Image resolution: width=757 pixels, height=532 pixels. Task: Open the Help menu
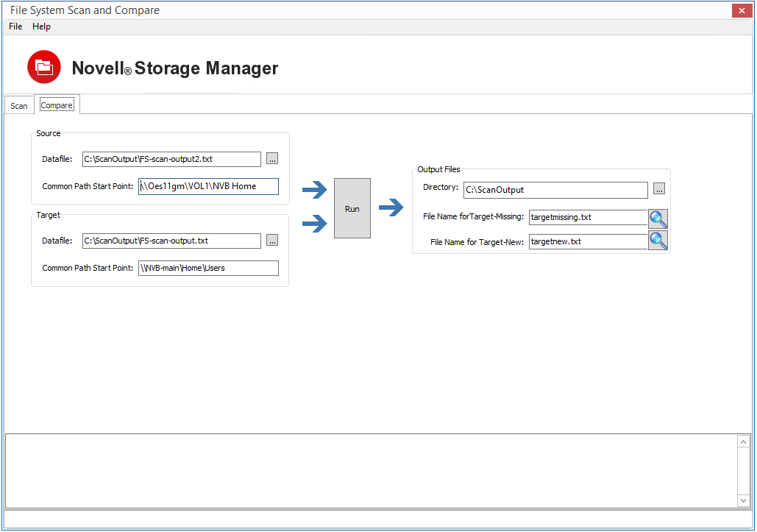click(42, 26)
